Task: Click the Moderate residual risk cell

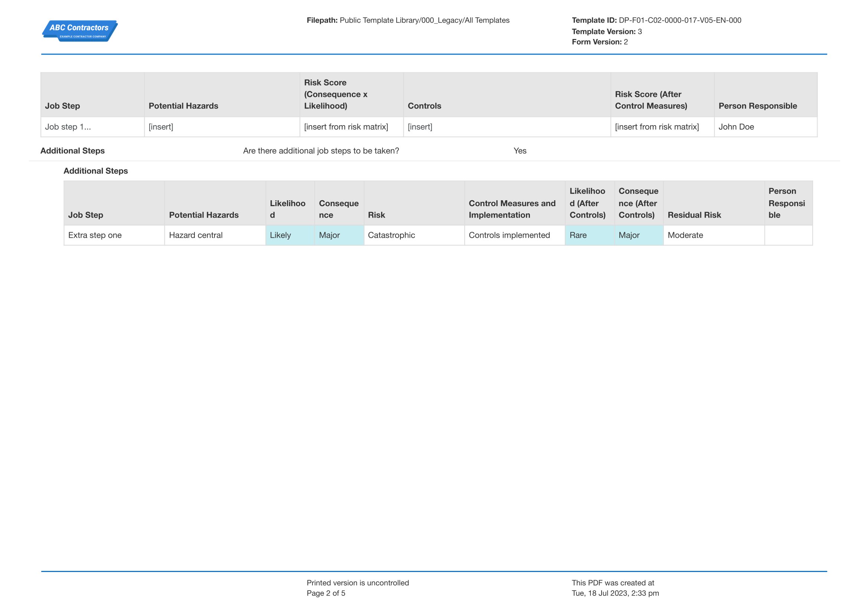Action: point(713,235)
